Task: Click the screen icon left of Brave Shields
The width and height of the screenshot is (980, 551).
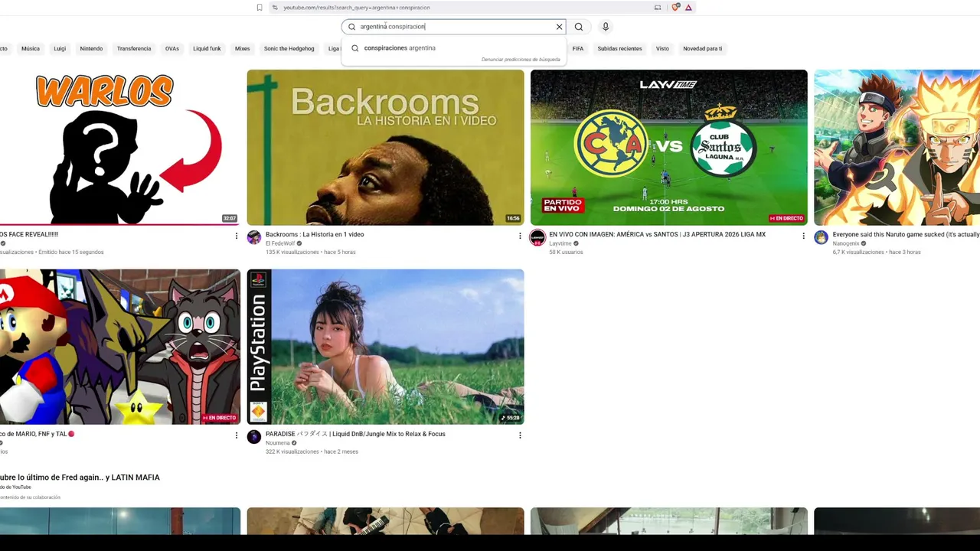Action: pyautogui.click(x=658, y=8)
